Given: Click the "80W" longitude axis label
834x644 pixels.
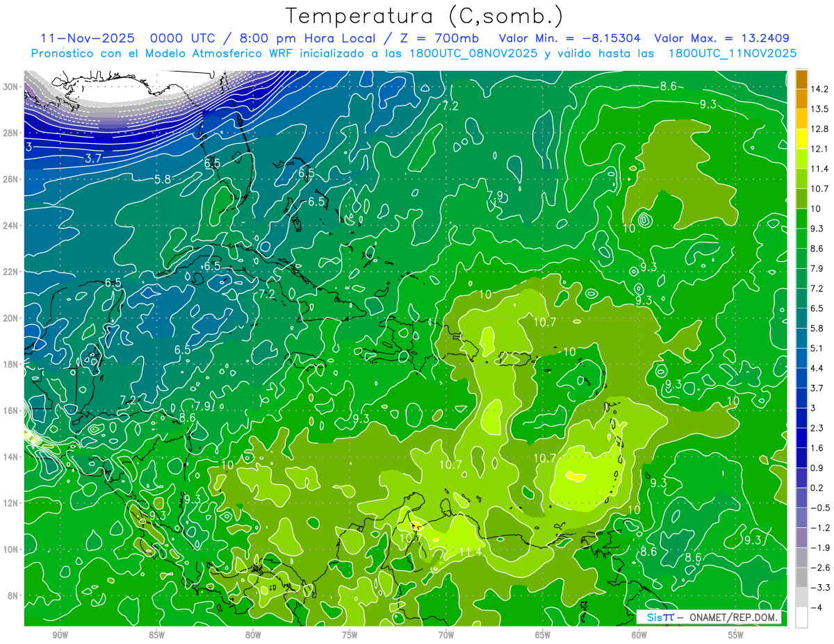Looking at the screenshot, I should pyautogui.click(x=253, y=636).
